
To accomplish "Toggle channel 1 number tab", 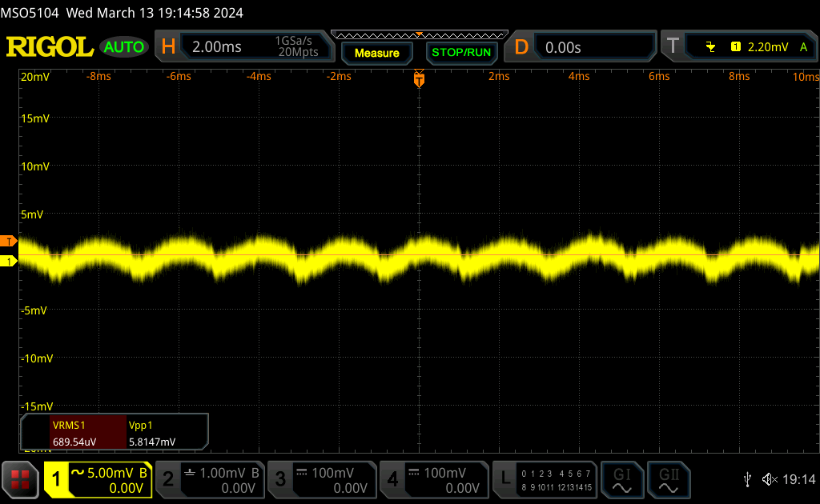I will click(x=56, y=479).
